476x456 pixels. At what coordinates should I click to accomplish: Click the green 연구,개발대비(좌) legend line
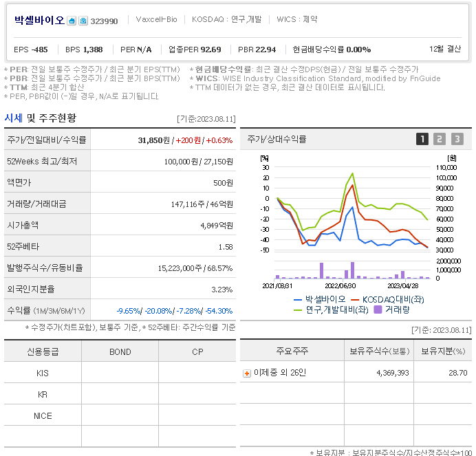coord(298,310)
